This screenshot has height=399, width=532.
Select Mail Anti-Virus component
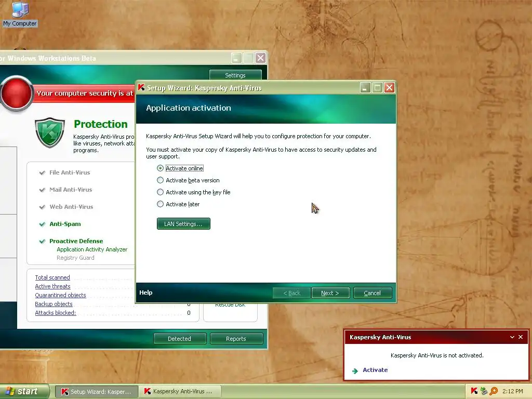point(71,190)
